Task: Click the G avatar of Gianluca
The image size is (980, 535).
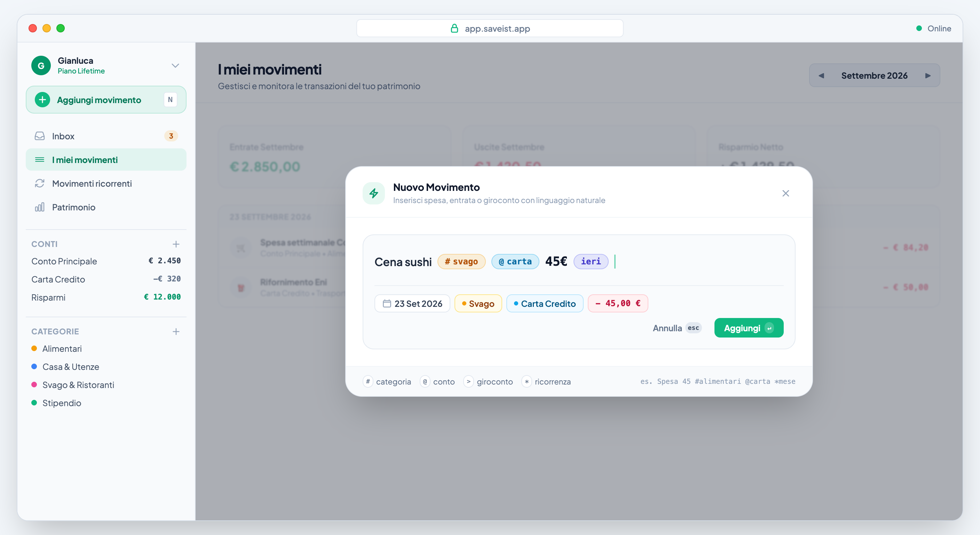Action: 41,65
